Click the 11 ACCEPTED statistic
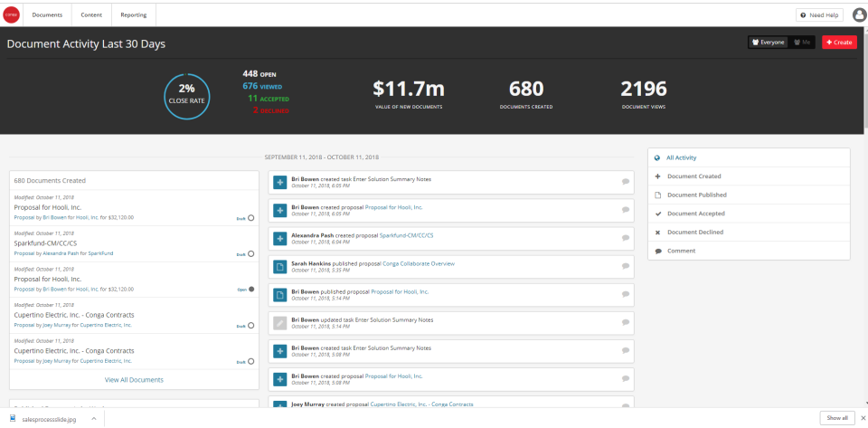This screenshot has height=428, width=868. (269, 99)
